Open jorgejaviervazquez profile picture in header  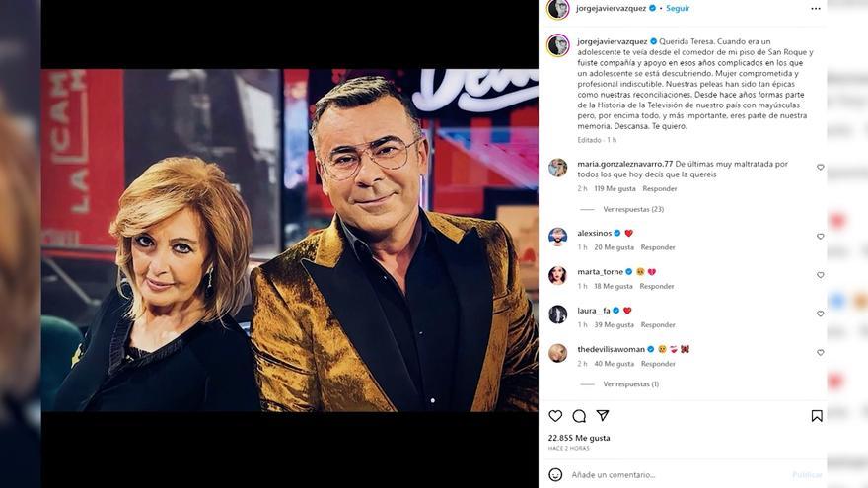tap(558, 9)
